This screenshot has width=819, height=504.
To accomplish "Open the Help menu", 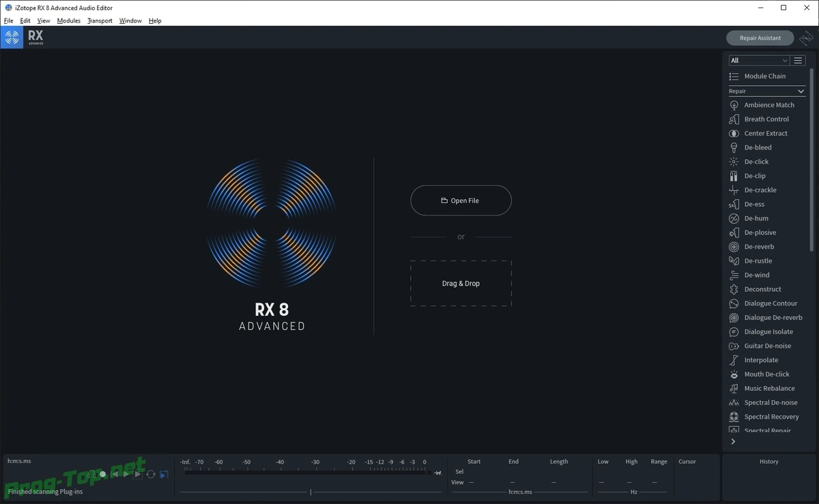I will click(155, 20).
